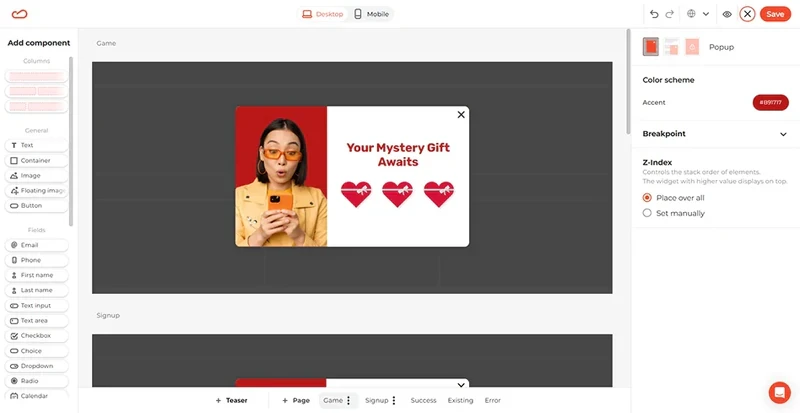Add a Last name field
800x413 pixels.
pyautogui.click(x=36, y=290)
